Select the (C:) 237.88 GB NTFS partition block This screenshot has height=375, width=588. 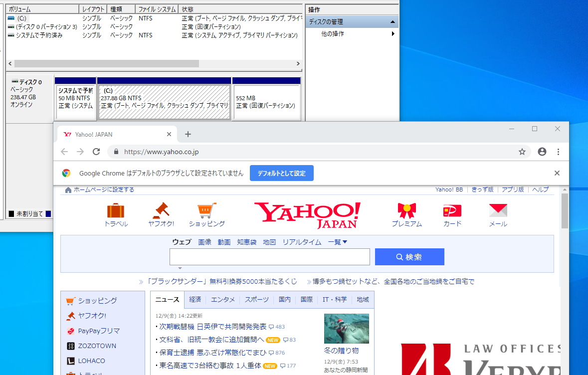pos(164,102)
